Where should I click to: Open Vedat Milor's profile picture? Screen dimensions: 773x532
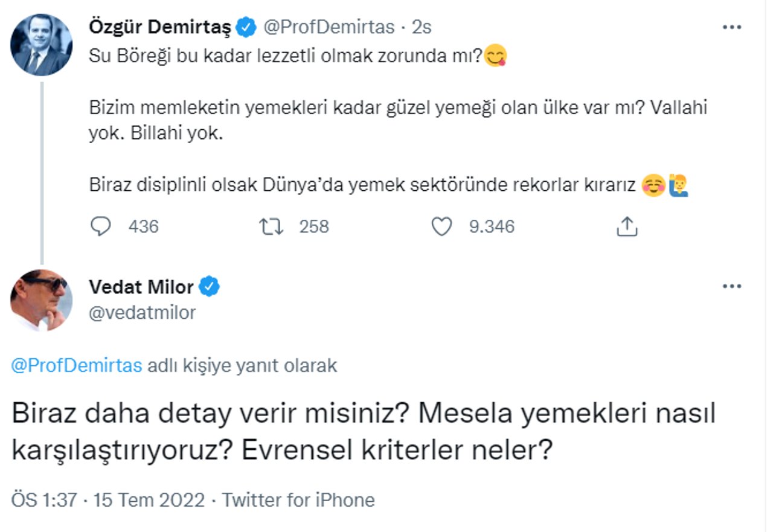pos(42,300)
